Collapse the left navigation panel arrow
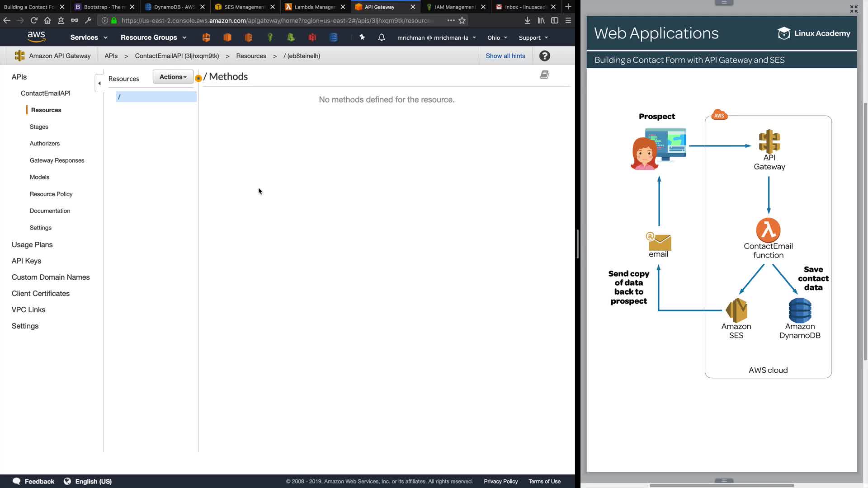Screen dimensions: 868x488 [99, 83]
